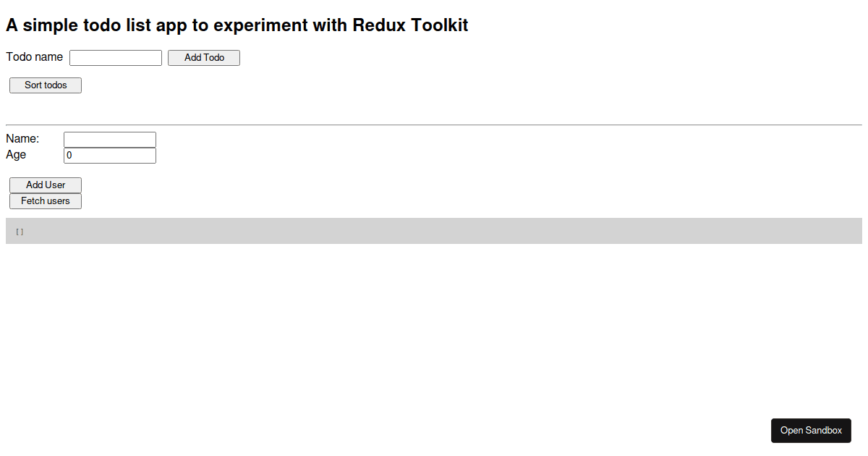Click the Fetch users button
The height and width of the screenshot is (456, 868).
coord(46,201)
